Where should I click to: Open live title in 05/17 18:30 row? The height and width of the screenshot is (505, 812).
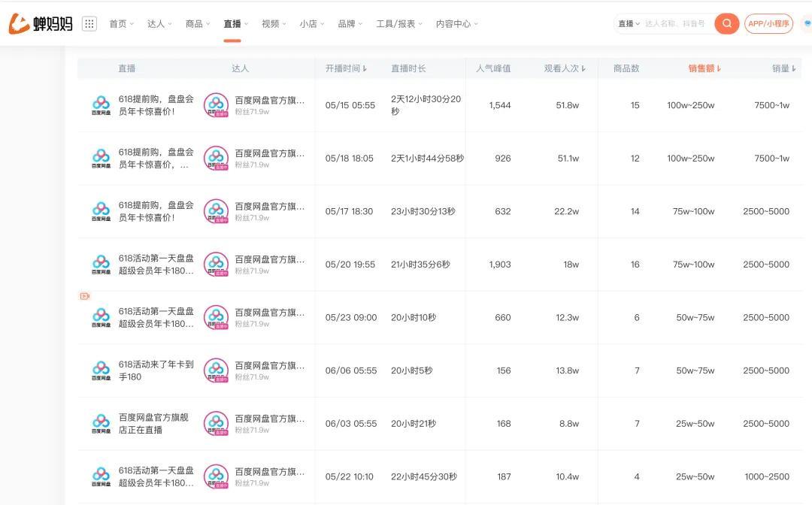(x=156, y=211)
